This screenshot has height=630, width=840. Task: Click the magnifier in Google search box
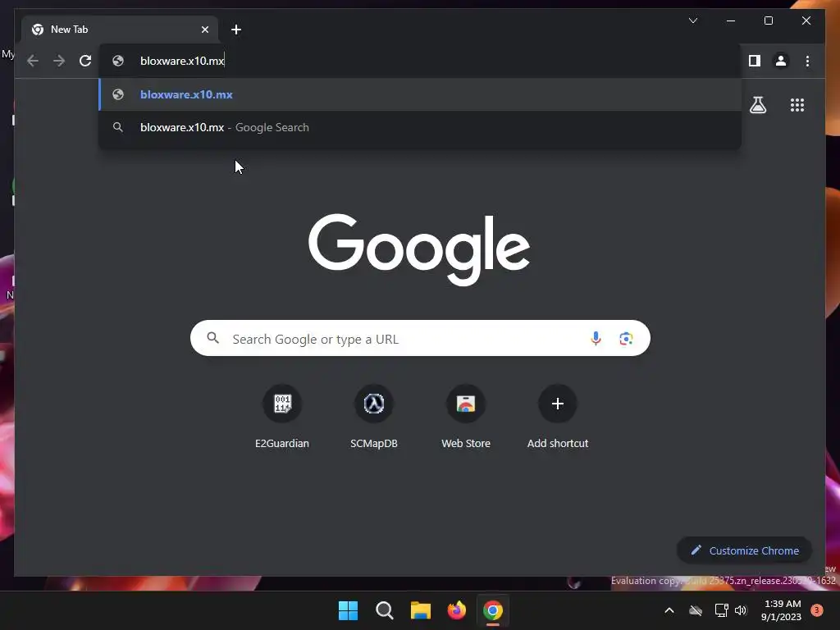point(212,338)
